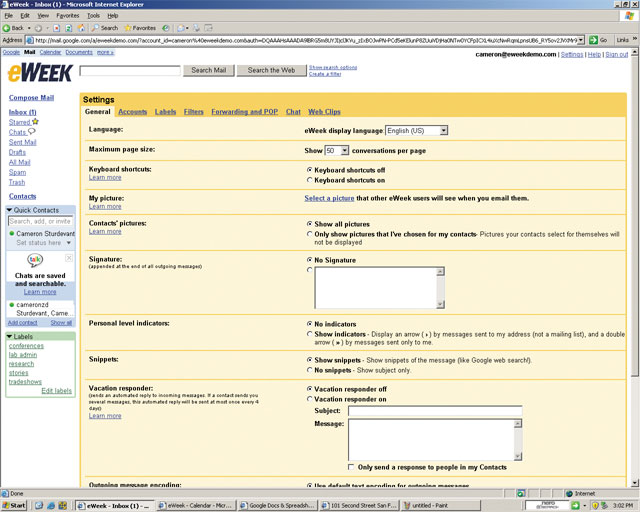The height and width of the screenshot is (512, 640).
Task: Open the Favorites menu
Action: [x=68, y=16]
